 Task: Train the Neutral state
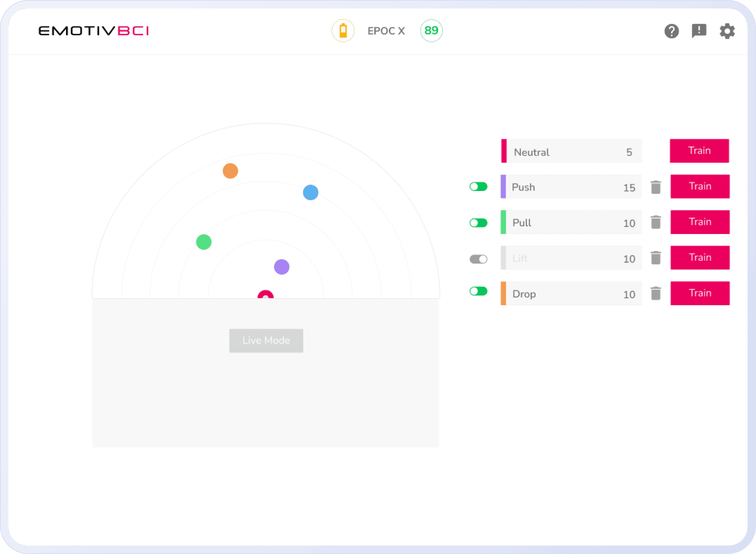(699, 151)
